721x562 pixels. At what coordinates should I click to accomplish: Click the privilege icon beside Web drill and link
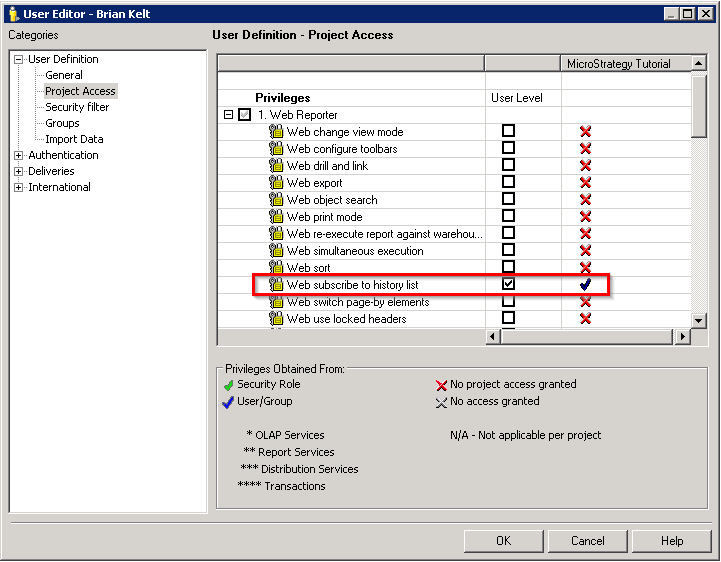[x=276, y=166]
